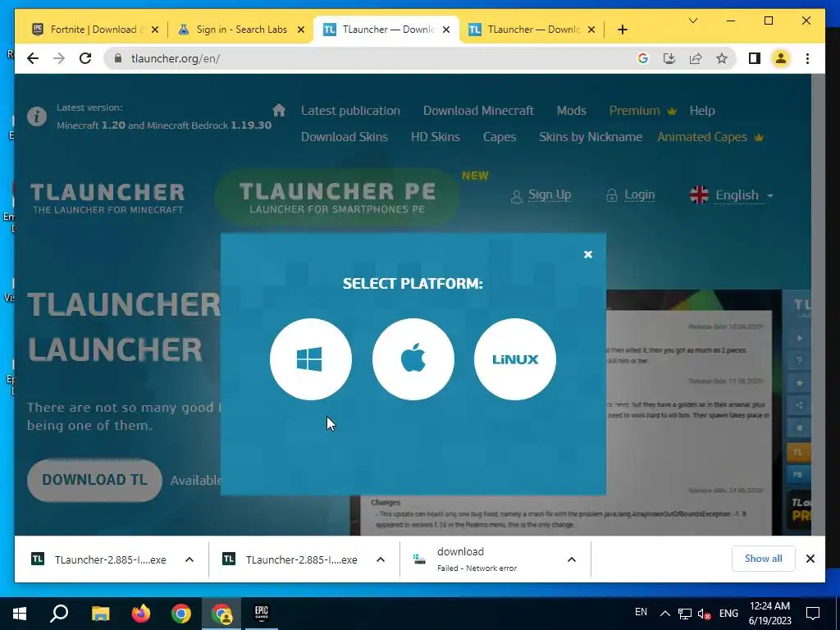Click the install app icon in address bar
Screen dimensions: 840x630
click(669, 58)
